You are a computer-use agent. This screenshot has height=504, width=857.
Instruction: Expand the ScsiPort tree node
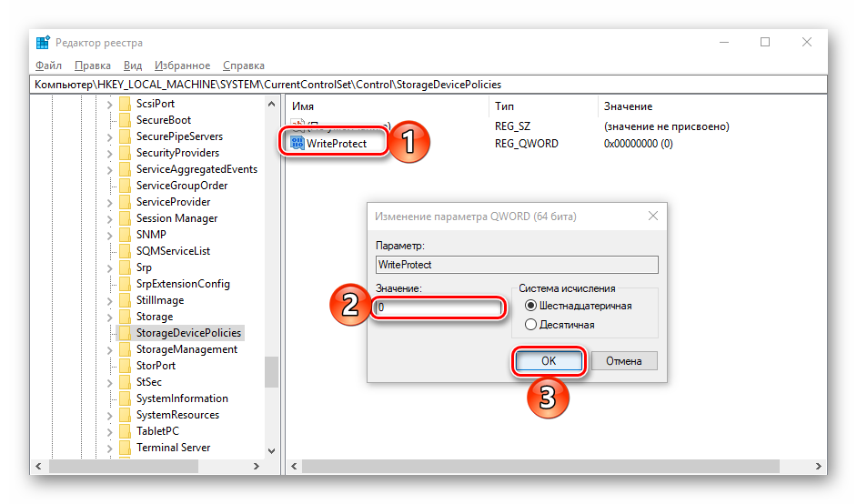(x=109, y=104)
